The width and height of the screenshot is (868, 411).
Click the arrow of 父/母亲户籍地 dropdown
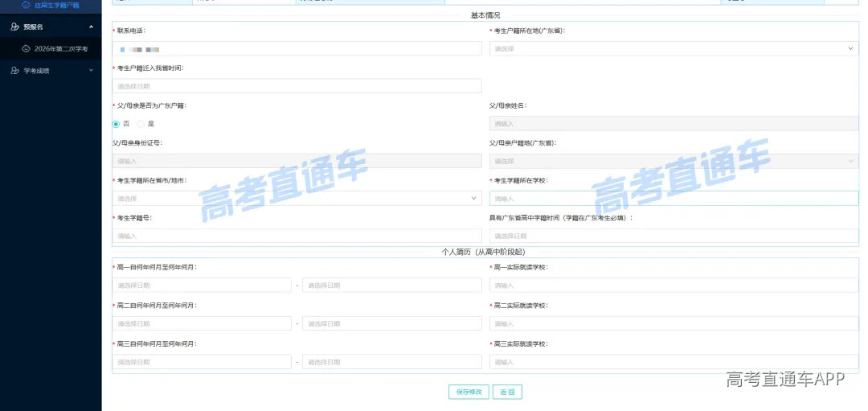point(851,161)
